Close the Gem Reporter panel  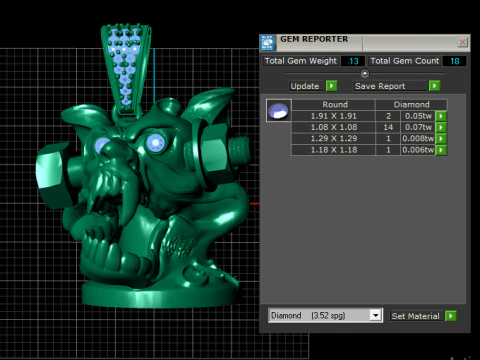pyautogui.click(x=462, y=42)
